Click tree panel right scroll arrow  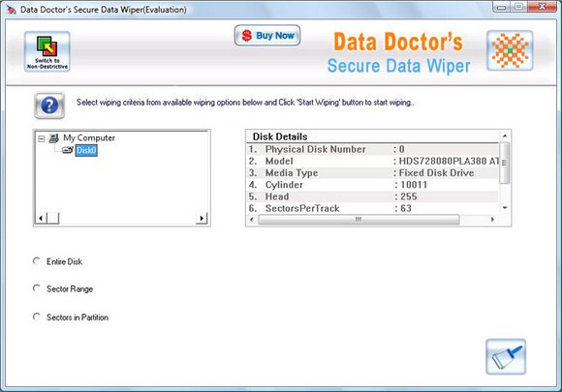(202, 218)
